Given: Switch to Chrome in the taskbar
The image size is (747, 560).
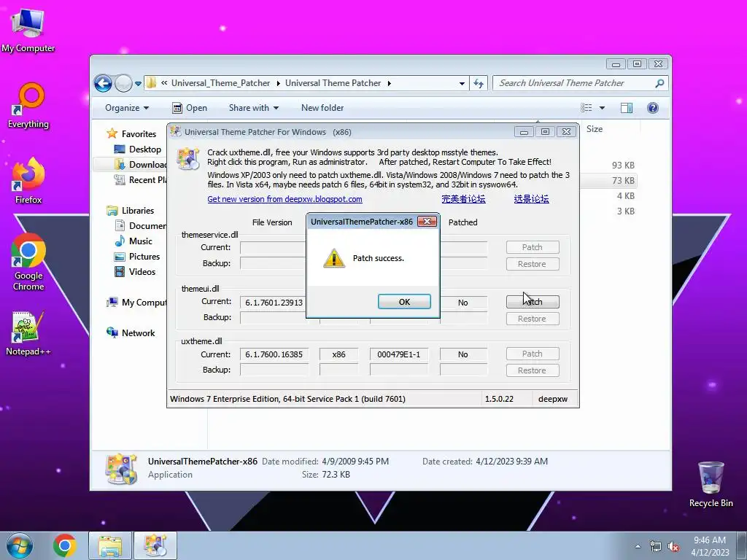Looking at the screenshot, I should pos(65,545).
